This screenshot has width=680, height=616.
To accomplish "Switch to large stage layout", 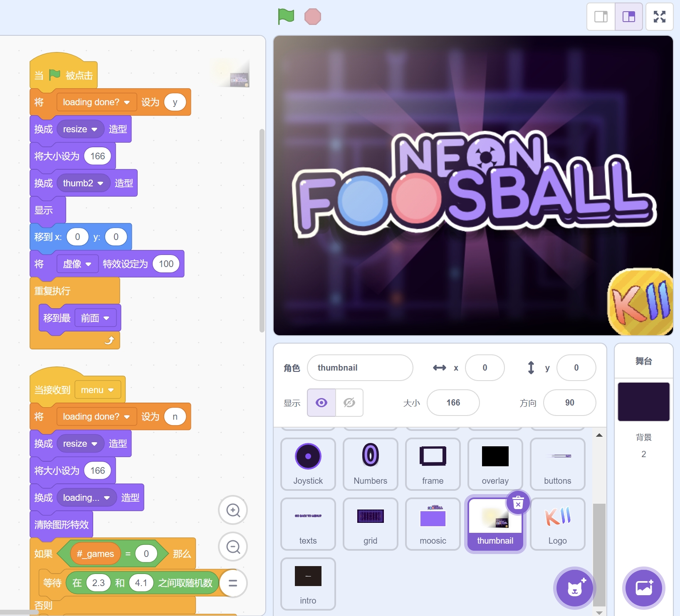I will pos(628,17).
